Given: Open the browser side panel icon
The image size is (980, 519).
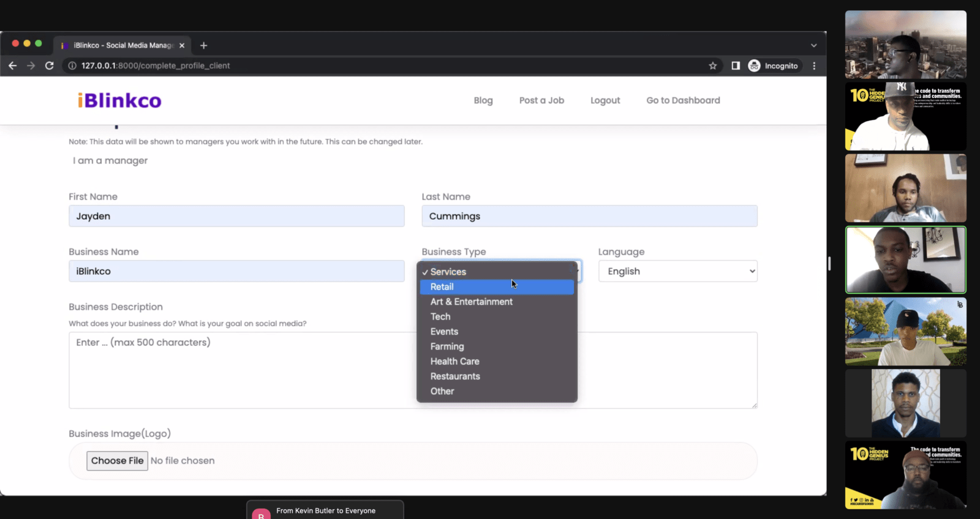Looking at the screenshot, I should tap(736, 65).
